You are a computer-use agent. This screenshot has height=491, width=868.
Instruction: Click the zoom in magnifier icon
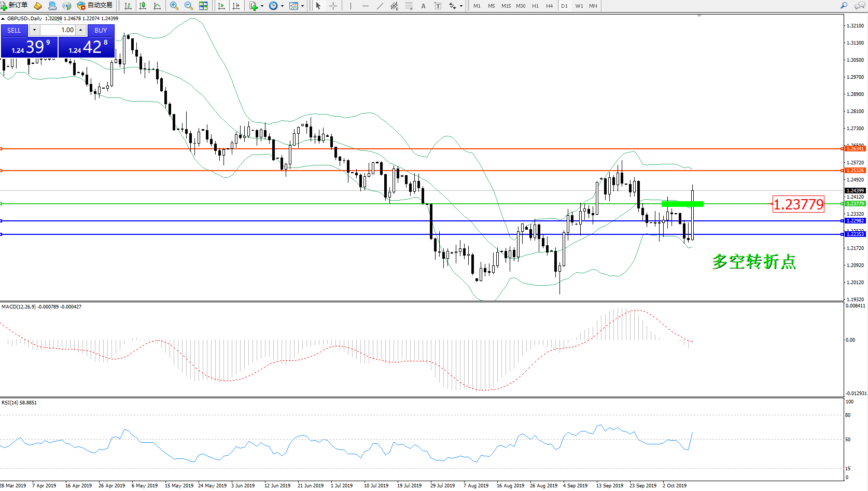[x=174, y=6]
